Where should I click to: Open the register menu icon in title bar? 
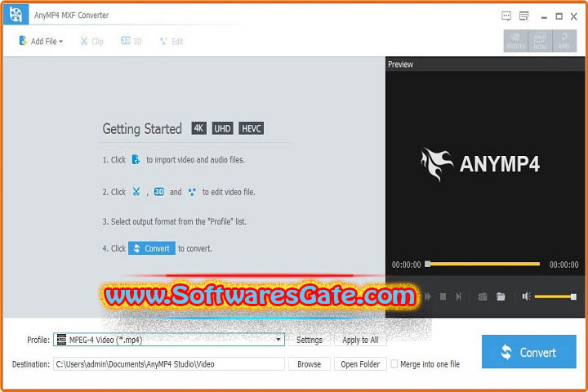point(523,16)
